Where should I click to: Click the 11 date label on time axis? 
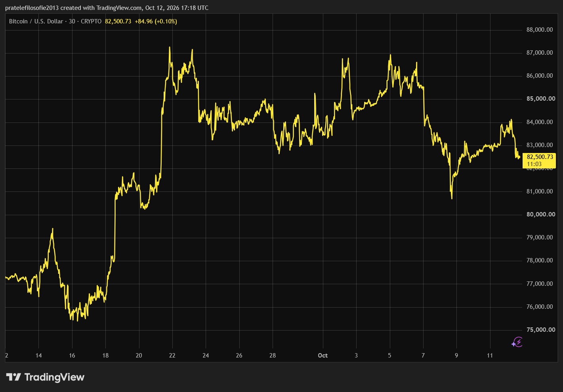tap(490, 356)
